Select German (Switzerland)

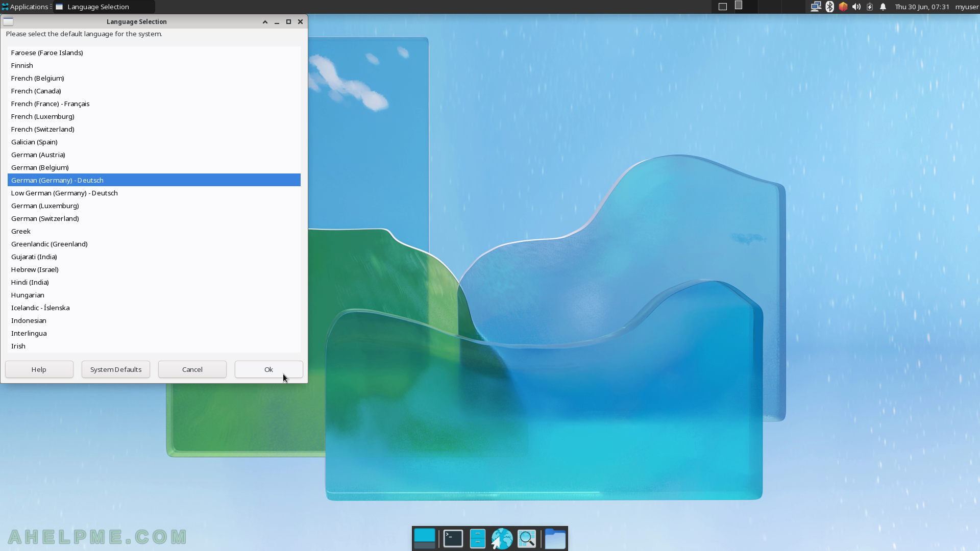(x=154, y=218)
